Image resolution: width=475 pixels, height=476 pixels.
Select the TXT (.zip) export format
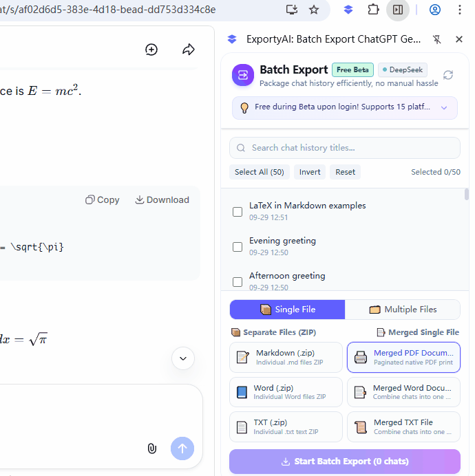click(286, 427)
